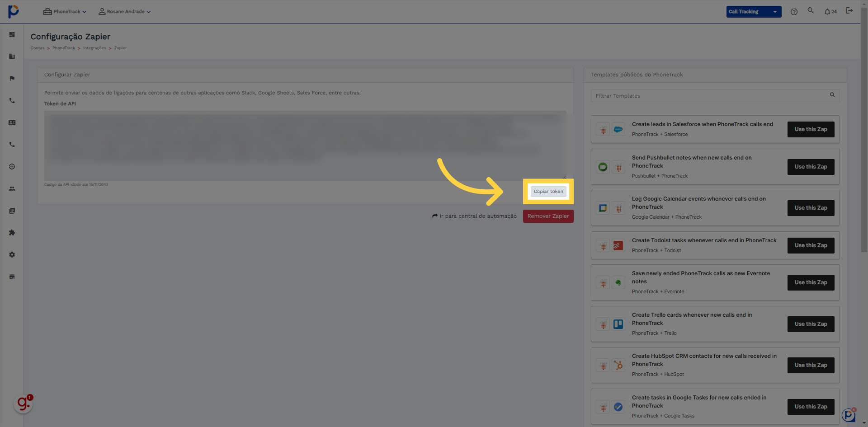Open the flag icon in the sidebar
The height and width of the screenshot is (427, 868).
[12, 79]
